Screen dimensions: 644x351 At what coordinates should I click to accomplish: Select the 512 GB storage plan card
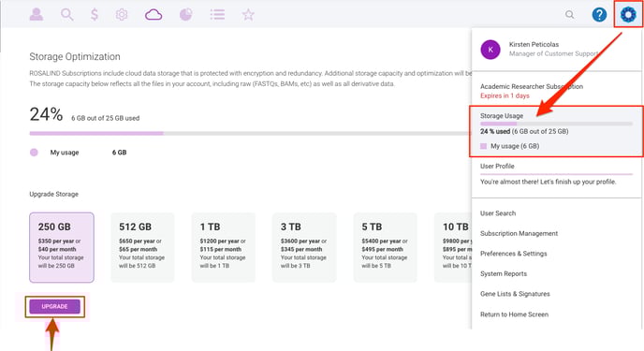coord(142,247)
